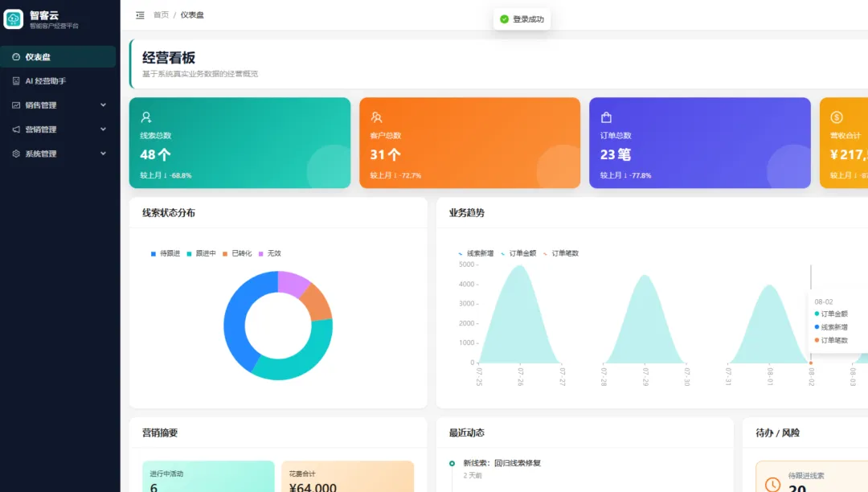The width and height of the screenshot is (868, 492).
Task: Click the 较上月 -68.8% text
Action: coord(166,175)
